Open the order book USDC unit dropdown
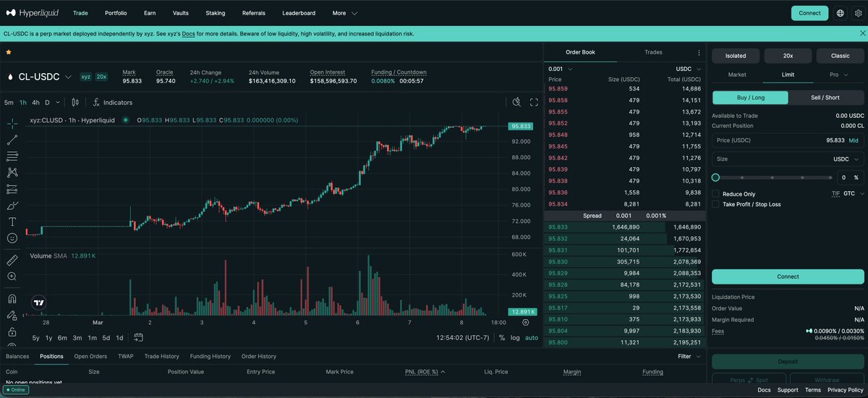868x398 pixels. tap(688, 69)
